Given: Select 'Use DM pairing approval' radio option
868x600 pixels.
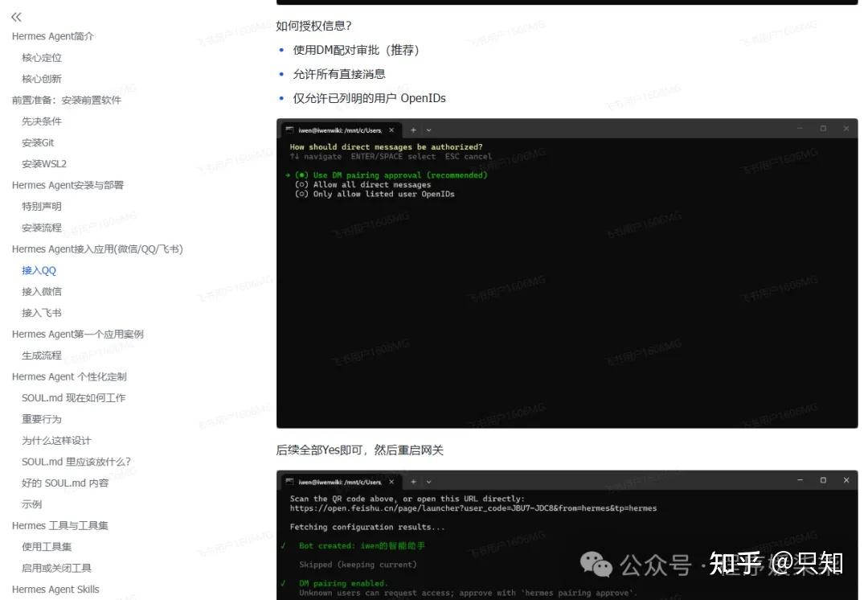Looking at the screenshot, I should pos(391,175).
